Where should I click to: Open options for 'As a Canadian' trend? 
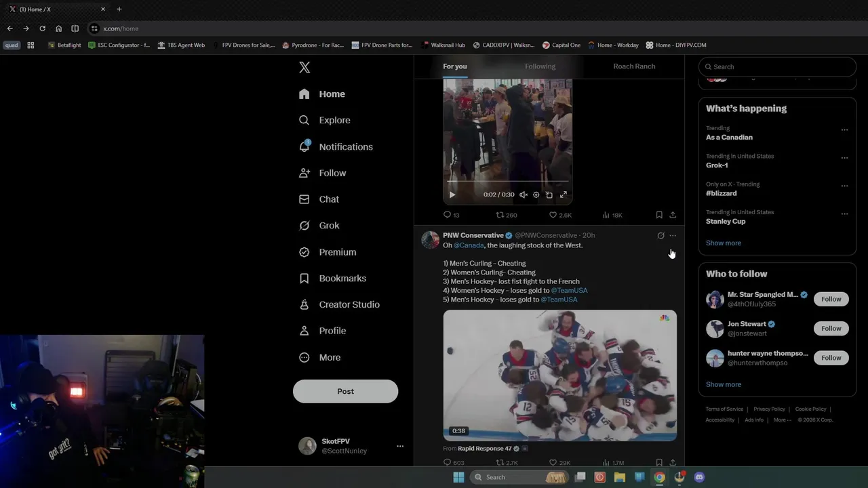click(x=844, y=129)
